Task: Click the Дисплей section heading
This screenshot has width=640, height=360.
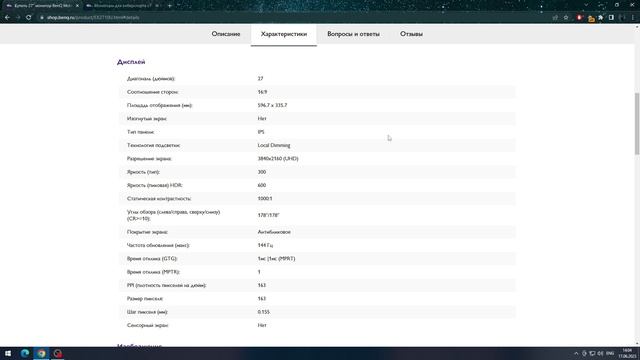Action: (131, 62)
